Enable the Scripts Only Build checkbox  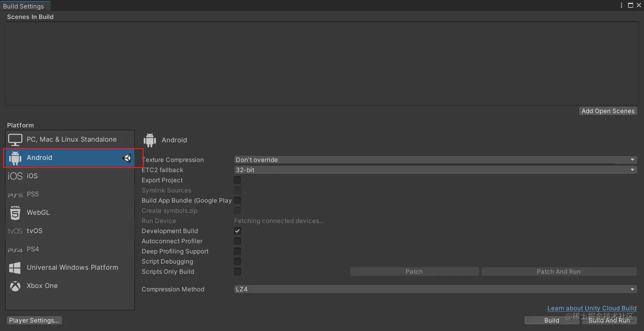pos(238,271)
